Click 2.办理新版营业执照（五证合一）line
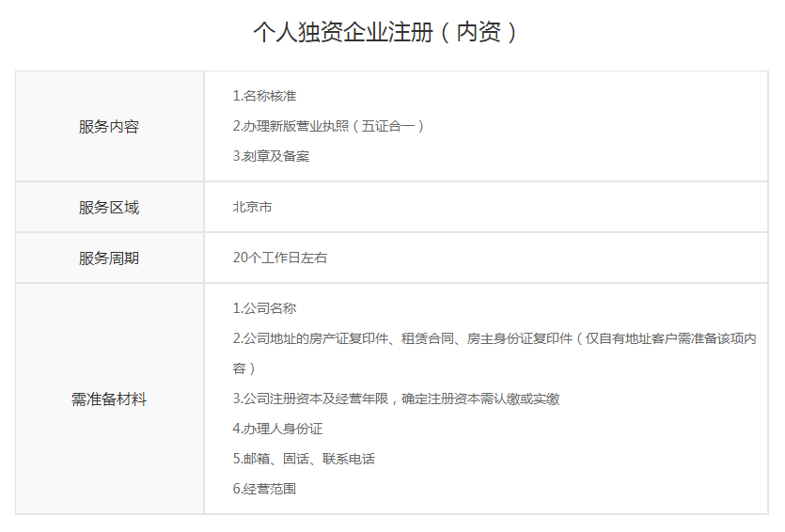This screenshot has height=532, width=785. [x=329, y=126]
